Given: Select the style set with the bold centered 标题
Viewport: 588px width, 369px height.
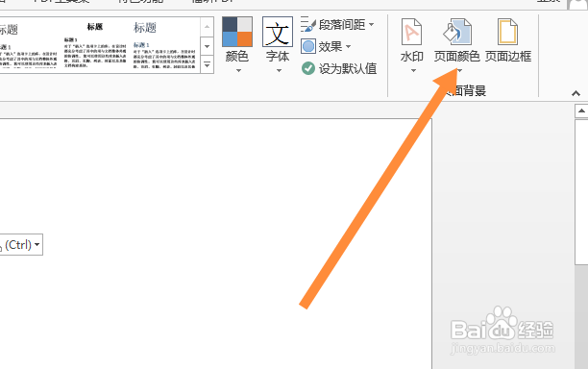Looking at the screenshot, I should (x=94, y=45).
